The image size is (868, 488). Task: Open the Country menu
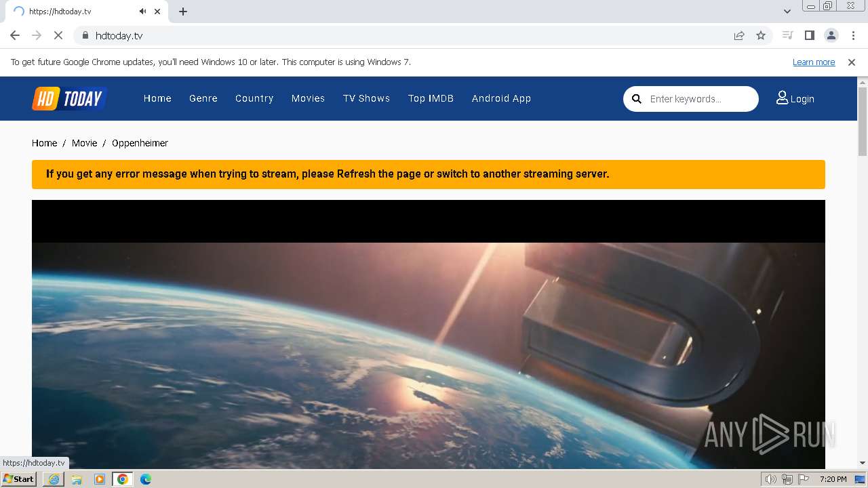[254, 98]
